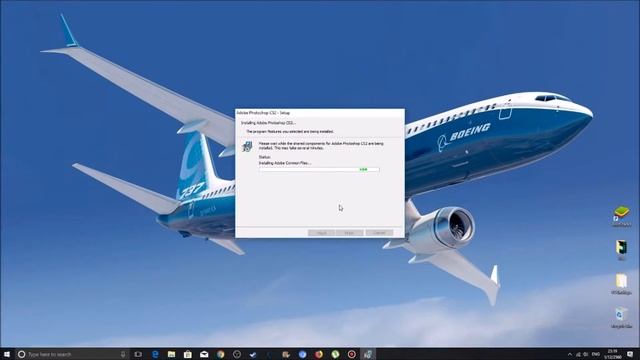Select the Photoshop setup taskbar icon
Viewport: 640px width, 360px height.
(x=368, y=354)
